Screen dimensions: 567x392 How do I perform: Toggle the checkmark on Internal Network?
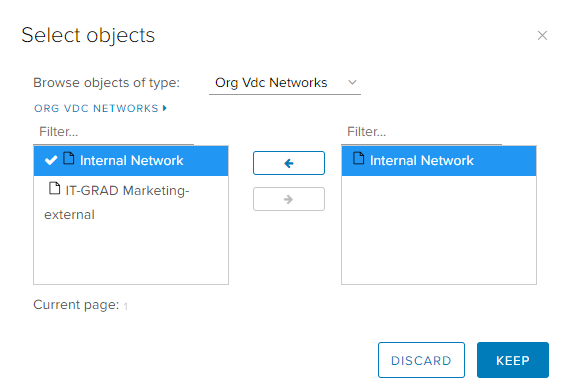click(x=51, y=160)
